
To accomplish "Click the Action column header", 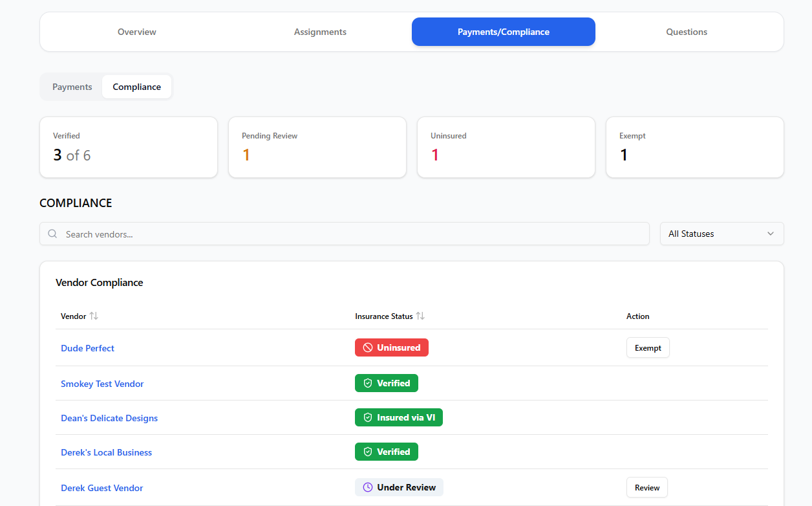I will point(638,316).
